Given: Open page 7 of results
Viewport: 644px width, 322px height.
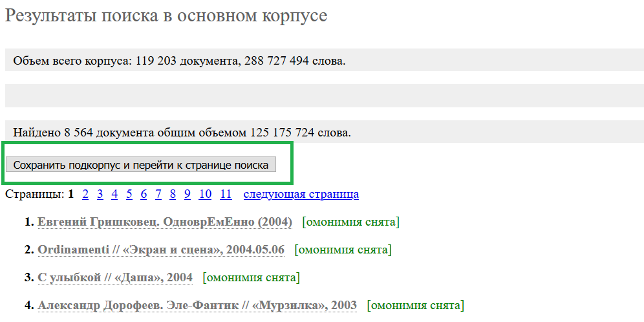Looking at the screenshot, I should point(158,194).
